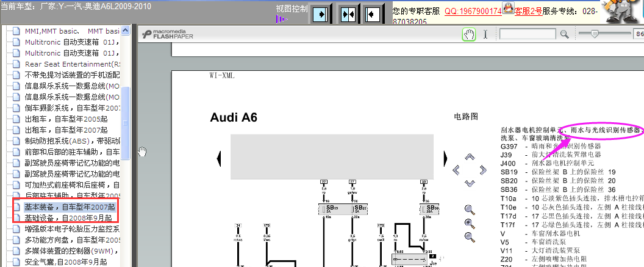This screenshot has height=267, width=644.
Task: Open 安全气囊,自2008年9月起 entry
Action: 66,262
